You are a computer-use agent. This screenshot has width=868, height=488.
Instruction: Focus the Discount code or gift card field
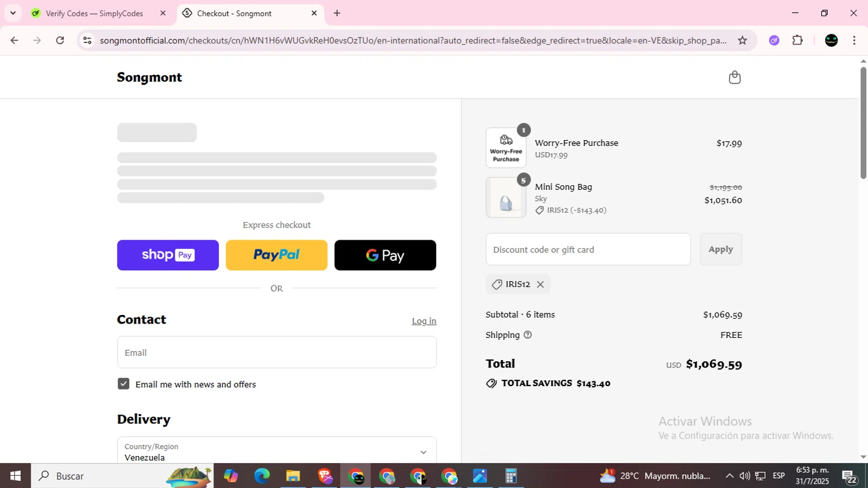[588, 249]
